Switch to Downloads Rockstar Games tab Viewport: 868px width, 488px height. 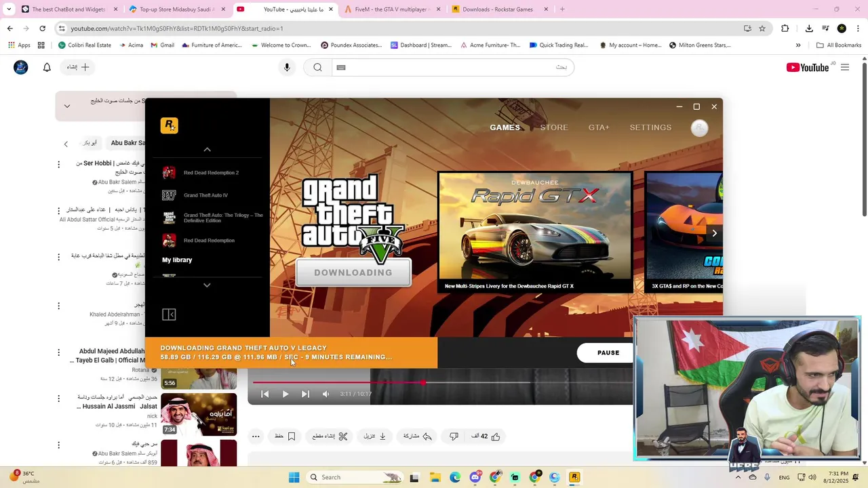coord(499,9)
